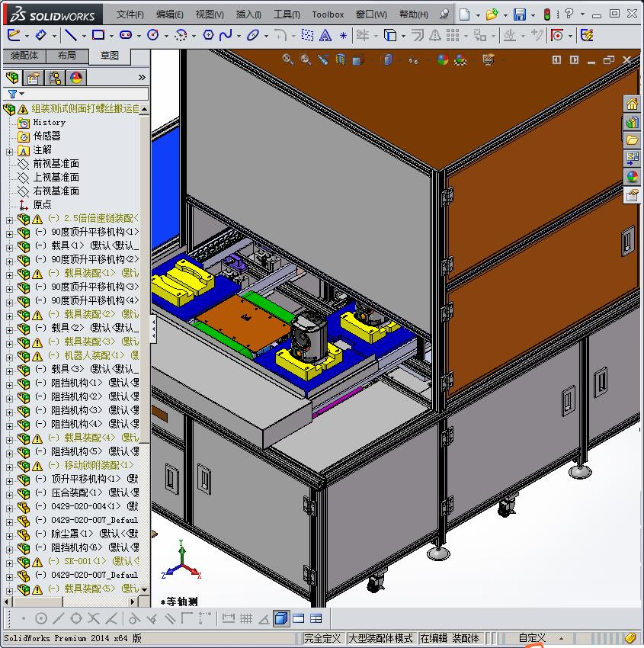
Task: Click the 自定义 units status button
Action: click(532, 638)
